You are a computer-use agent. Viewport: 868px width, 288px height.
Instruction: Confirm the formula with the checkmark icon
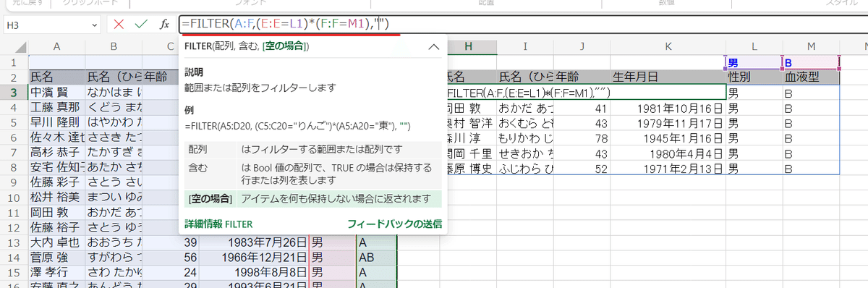point(140,25)
